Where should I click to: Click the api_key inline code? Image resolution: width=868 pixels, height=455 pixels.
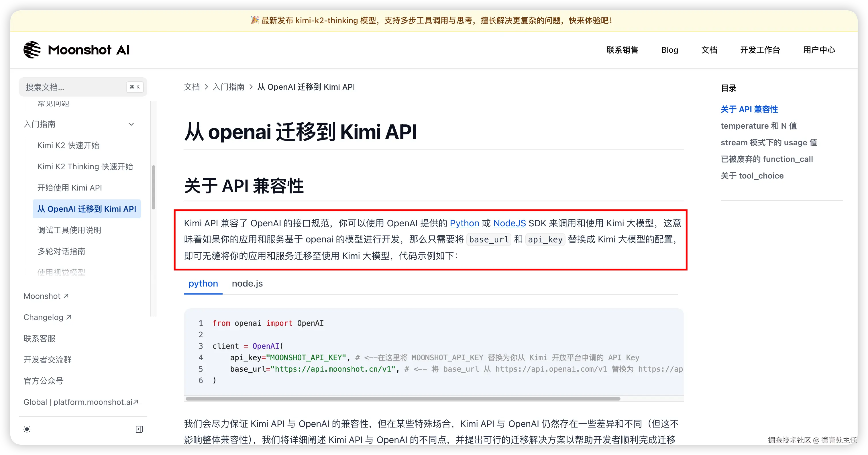coord(545,240)
